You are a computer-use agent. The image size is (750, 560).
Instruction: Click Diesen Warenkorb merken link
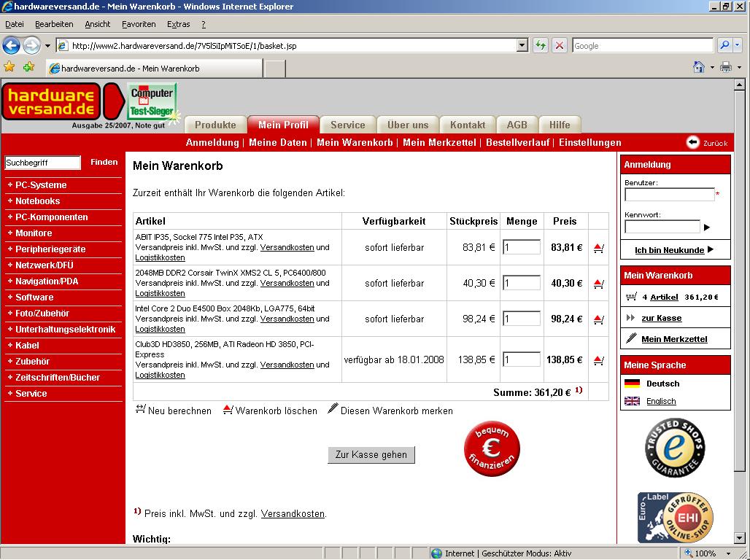[390, 411]
